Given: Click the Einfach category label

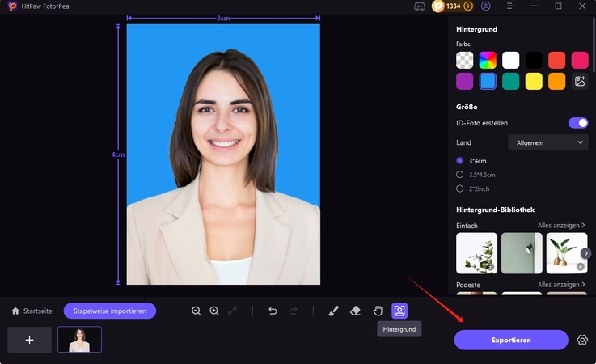Looking at the screenshot, I should point(467,226).
